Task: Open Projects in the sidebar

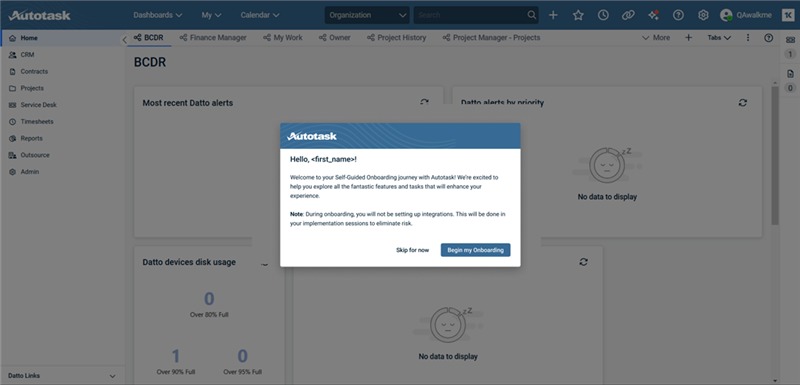Action: pyautogui.click(x=62, y=88)
